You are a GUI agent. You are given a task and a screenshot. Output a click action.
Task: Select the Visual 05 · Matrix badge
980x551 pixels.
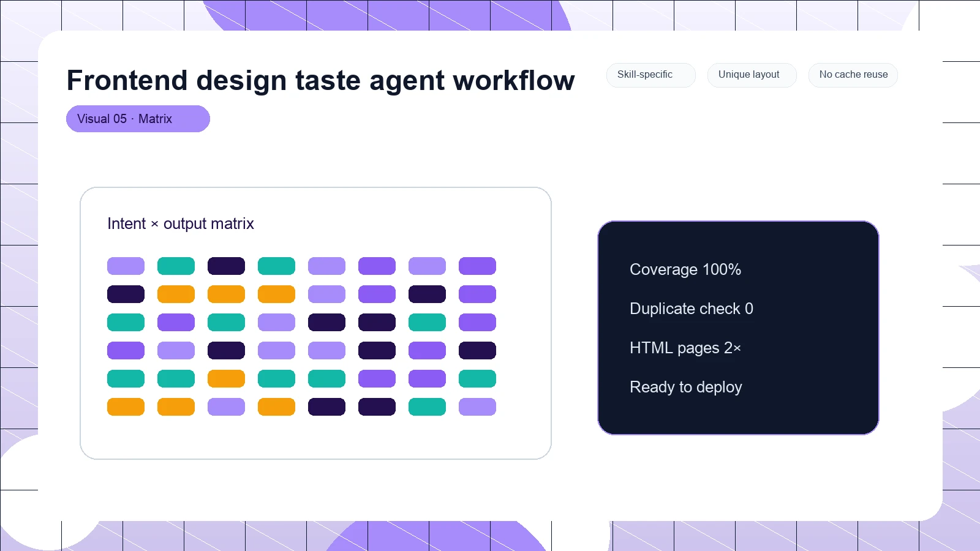pos(138,119)
